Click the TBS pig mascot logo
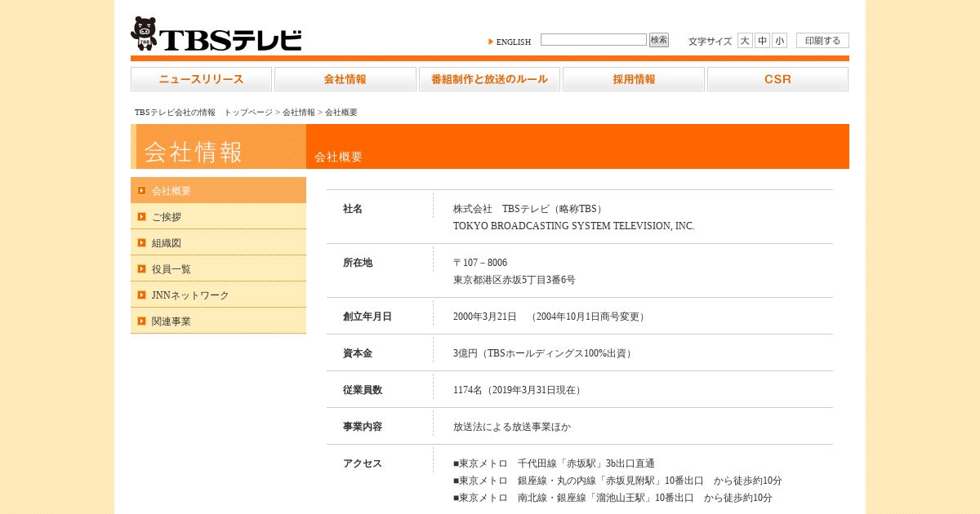This screenshot has width=980, height=514. [x=144, y=33]
